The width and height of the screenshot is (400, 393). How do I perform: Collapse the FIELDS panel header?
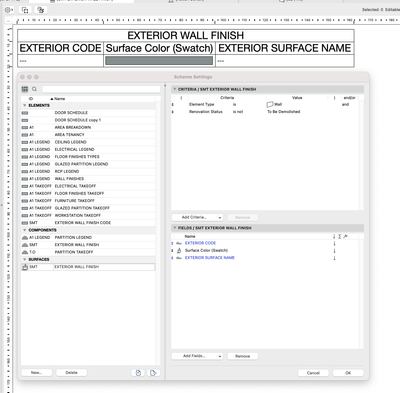tap(174, 228)
